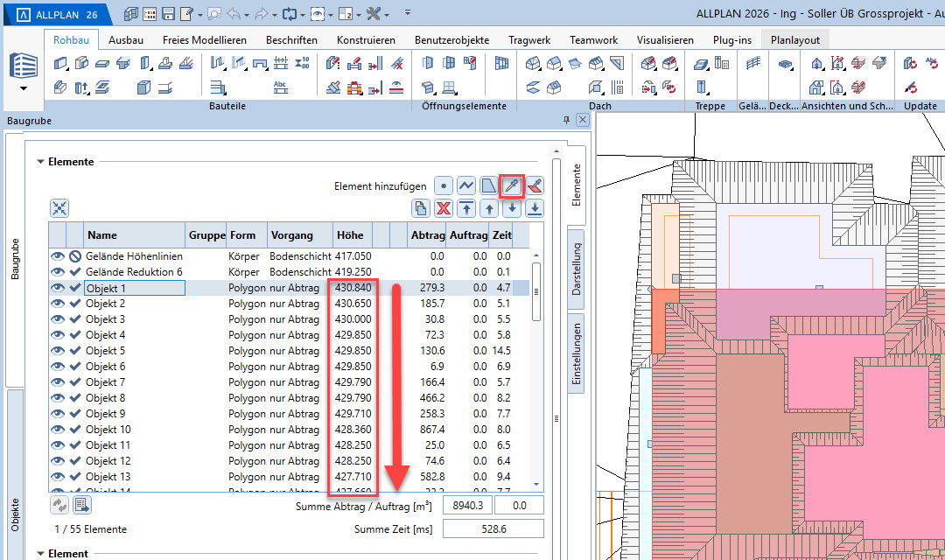Click the zoom-to-extents icon above the table
The height and width of the screenshot is (560, 945).
click(x=59, y=208)
